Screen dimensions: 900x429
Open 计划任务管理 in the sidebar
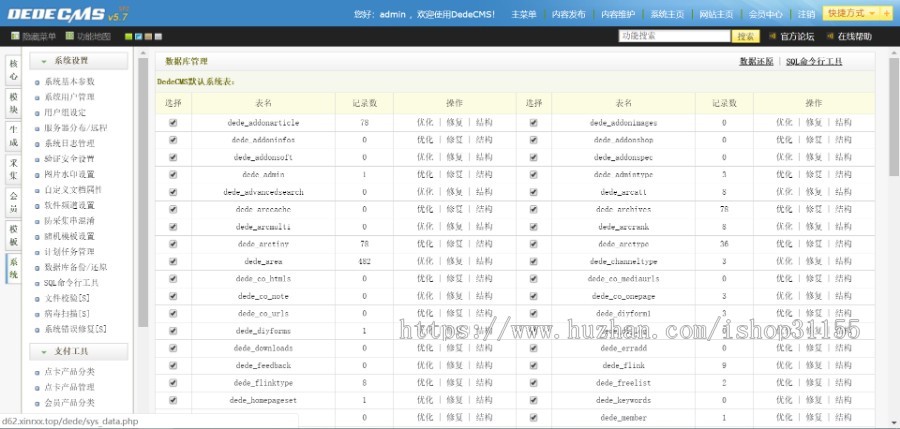point(69,252)
